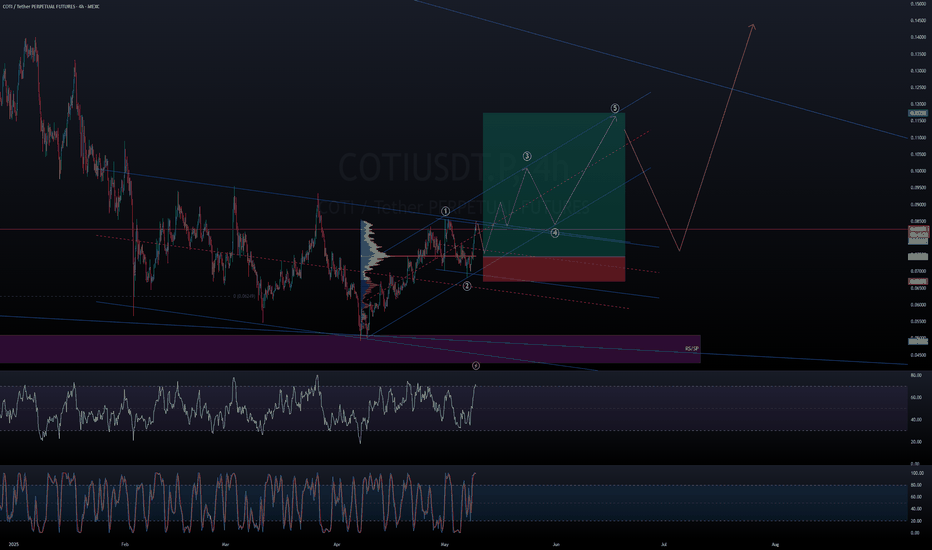
Task: Click the Aug label on time axis
Action: 775,544
